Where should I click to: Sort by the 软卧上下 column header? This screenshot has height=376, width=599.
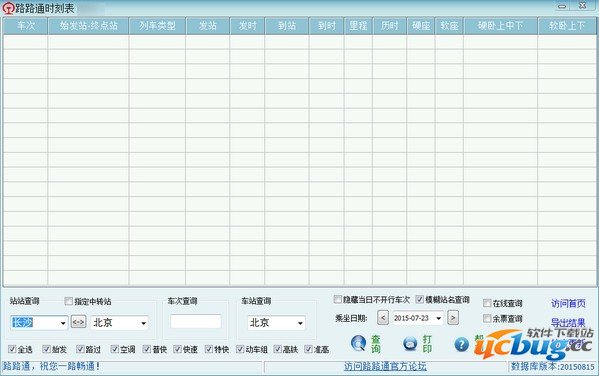click(567, 26)
